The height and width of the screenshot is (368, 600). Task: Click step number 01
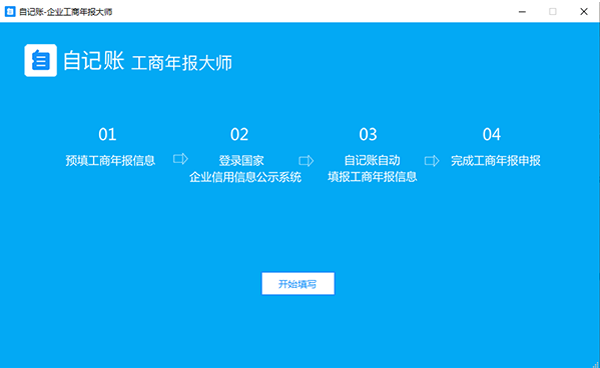pyautogui.click(x=107, y=134)
